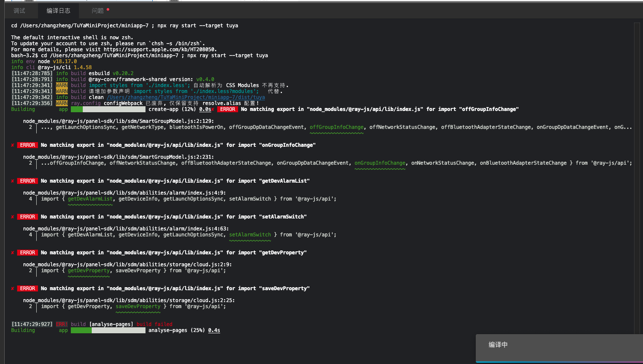Click the underlined 0.0s build time
643x364 pixels.
click(205, 109)
